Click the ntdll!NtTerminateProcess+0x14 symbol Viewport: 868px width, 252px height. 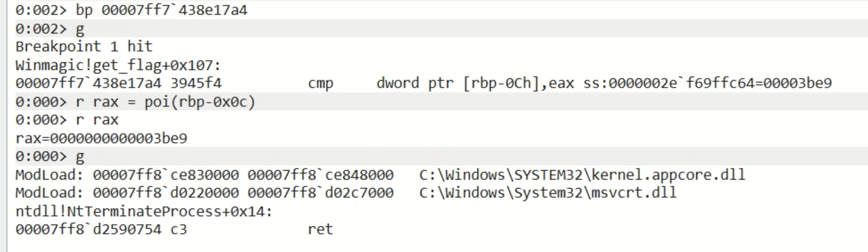click(143, 212)
